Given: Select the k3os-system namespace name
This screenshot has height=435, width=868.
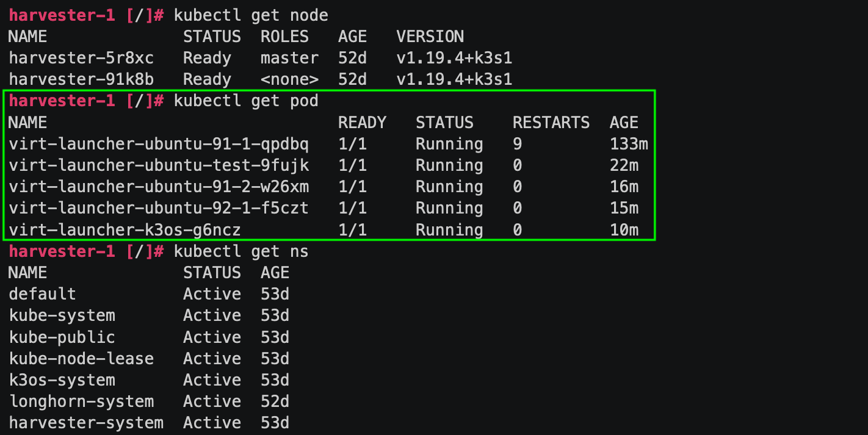Looking at the screenshot, I should [x=62, y=380].
